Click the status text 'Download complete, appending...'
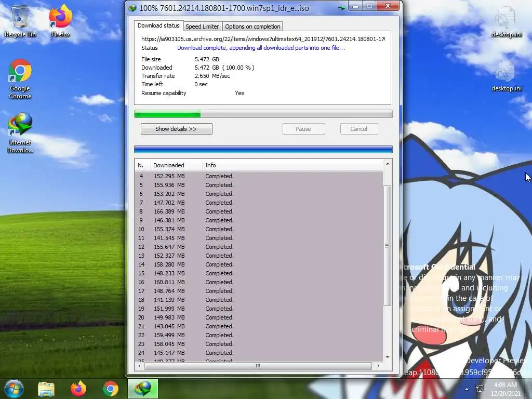This screenshot has width=532, height=399. point(261,48)
